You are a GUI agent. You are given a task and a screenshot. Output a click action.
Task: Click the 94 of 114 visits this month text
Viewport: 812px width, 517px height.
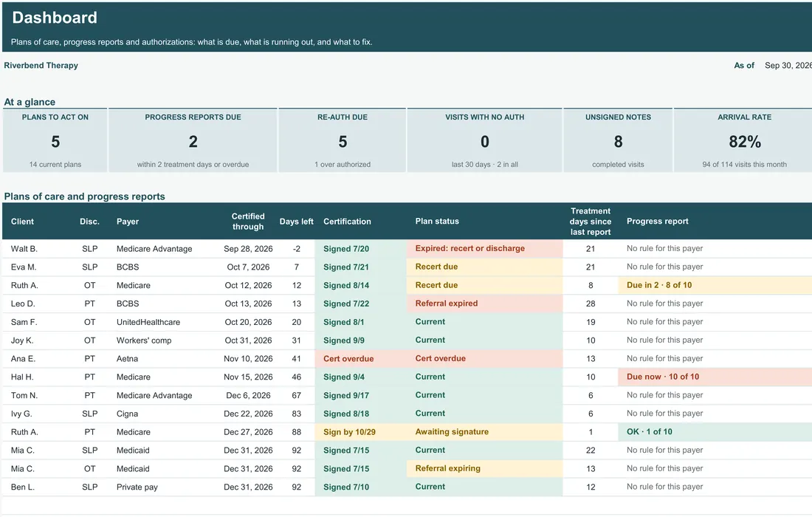click(x=744, y=164)
